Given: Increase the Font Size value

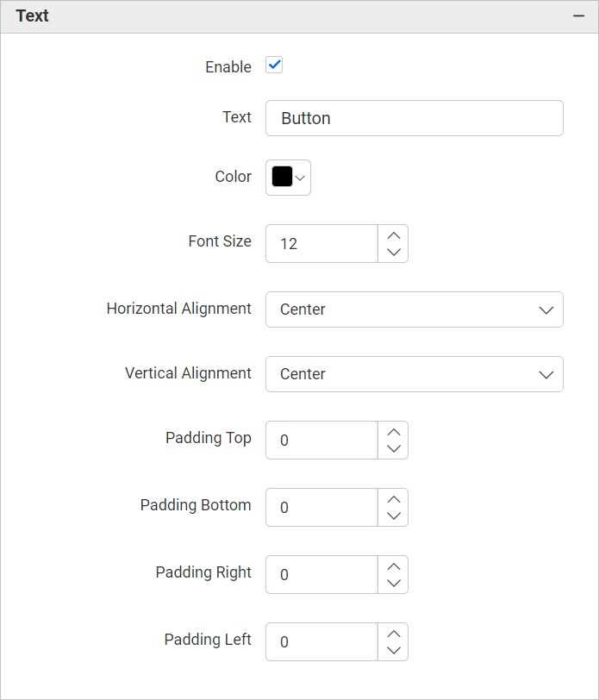Looking at the screenshot, I should (393, 234).
